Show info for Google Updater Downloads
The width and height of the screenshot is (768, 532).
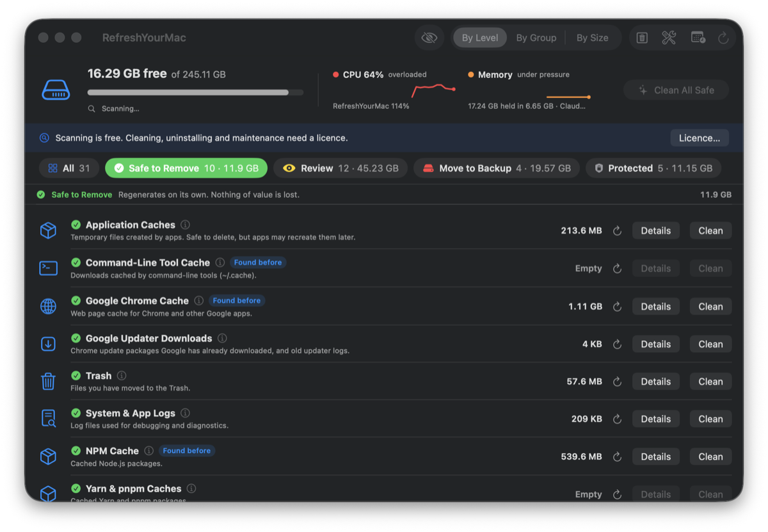[222, 338]
